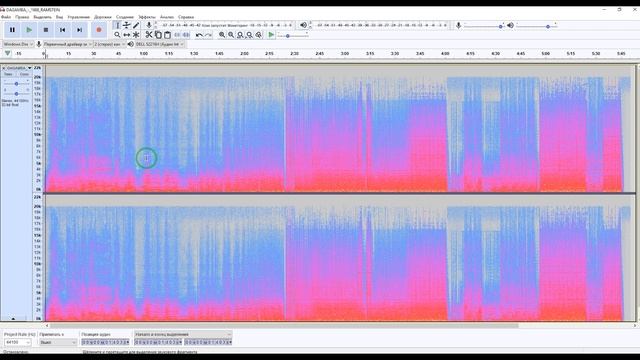This screenshot has height=360, width=640.
Task: Adjust the track pan slider
Action: [x=16, y=93]
